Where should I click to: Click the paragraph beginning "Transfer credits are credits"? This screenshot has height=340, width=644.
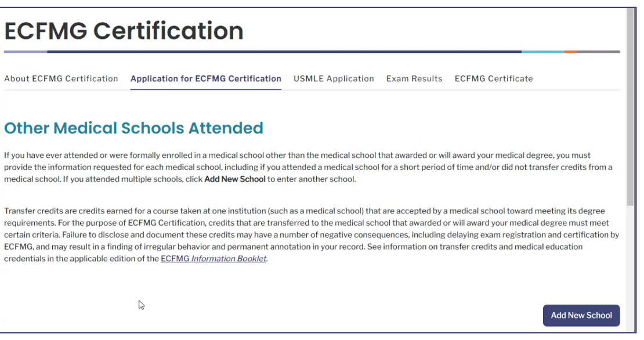[312, 234]
